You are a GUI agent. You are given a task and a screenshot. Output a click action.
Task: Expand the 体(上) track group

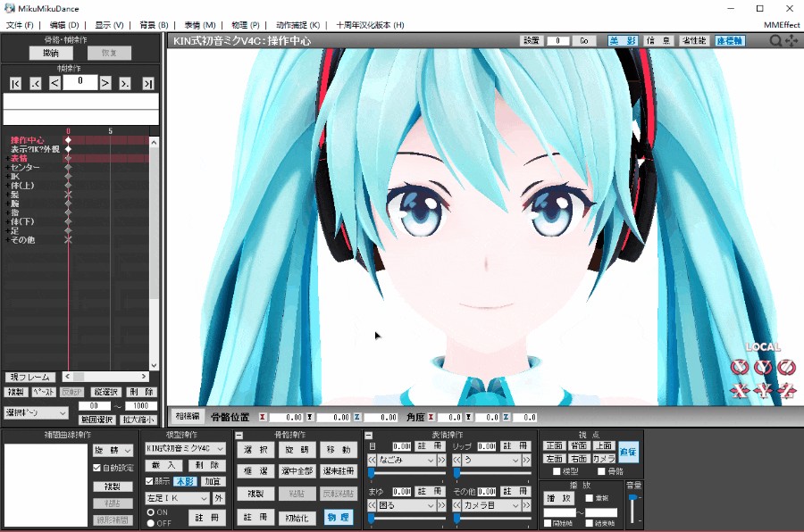(x=7, y=186)
